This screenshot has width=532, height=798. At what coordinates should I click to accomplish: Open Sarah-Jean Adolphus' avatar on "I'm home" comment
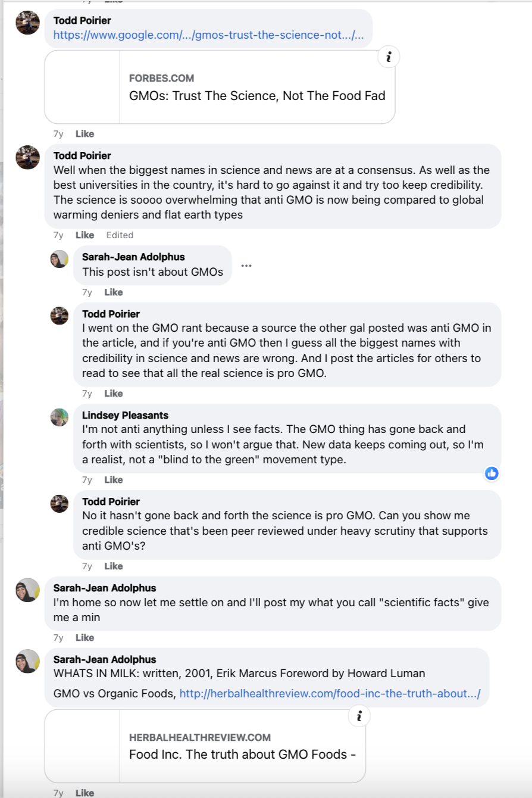tap(27, 590)
